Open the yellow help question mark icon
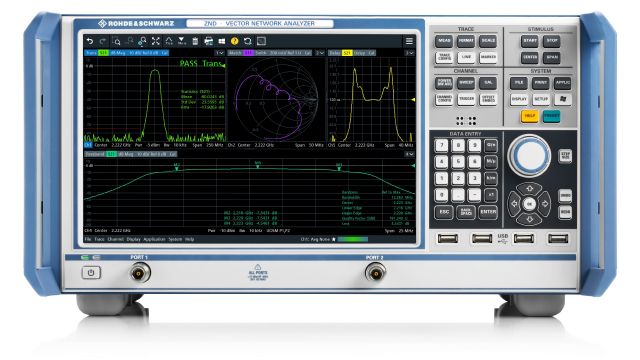 (x=234, y=41)
